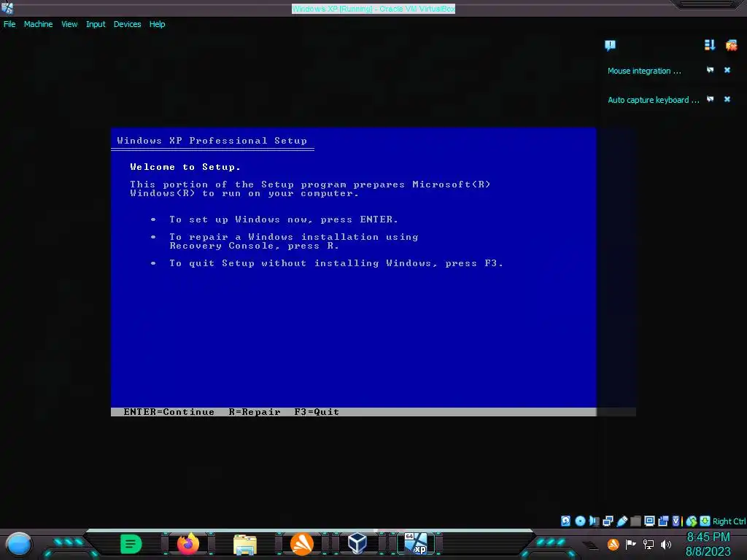The height and width of the screenshot is (560, 747).
Task: Click the Avast tray icon
Action: (613, 544)
